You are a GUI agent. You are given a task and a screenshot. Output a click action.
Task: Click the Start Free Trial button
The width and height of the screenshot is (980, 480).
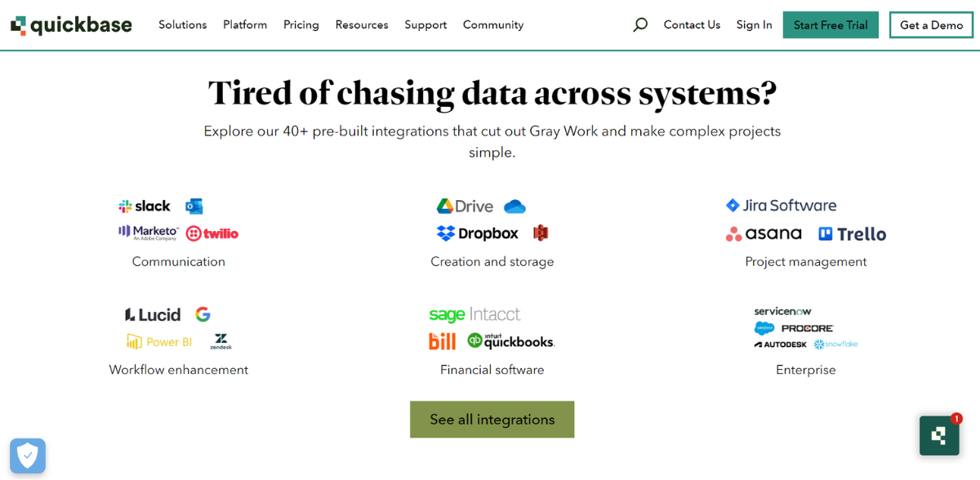(x=831, y=24)
